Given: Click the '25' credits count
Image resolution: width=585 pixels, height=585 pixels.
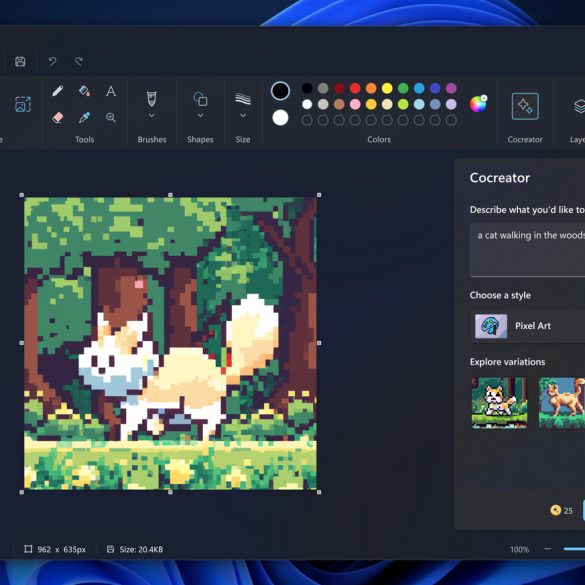Looking at the screenshot, I should (x=568, y=511).
